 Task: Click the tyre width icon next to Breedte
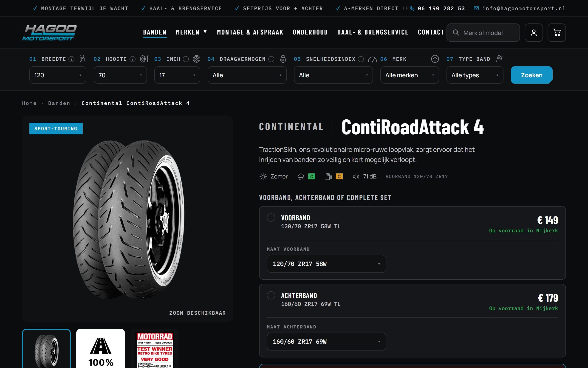(x=82, y=59)
